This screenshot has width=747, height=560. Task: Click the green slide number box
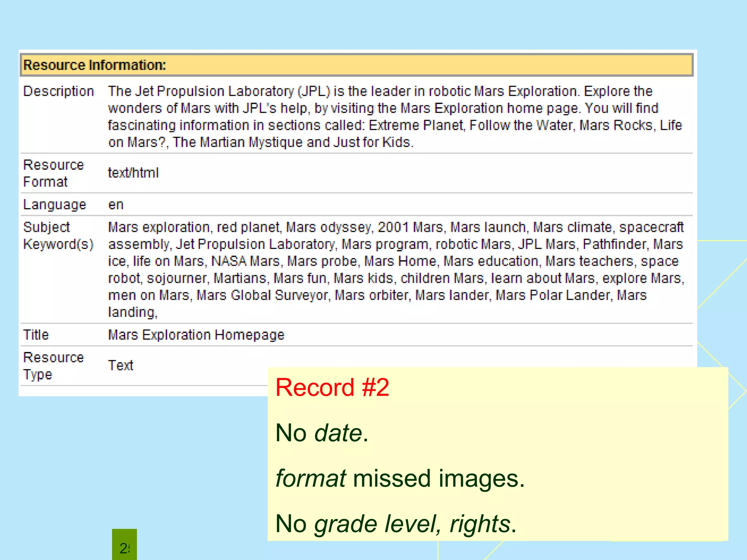[124, 544]
